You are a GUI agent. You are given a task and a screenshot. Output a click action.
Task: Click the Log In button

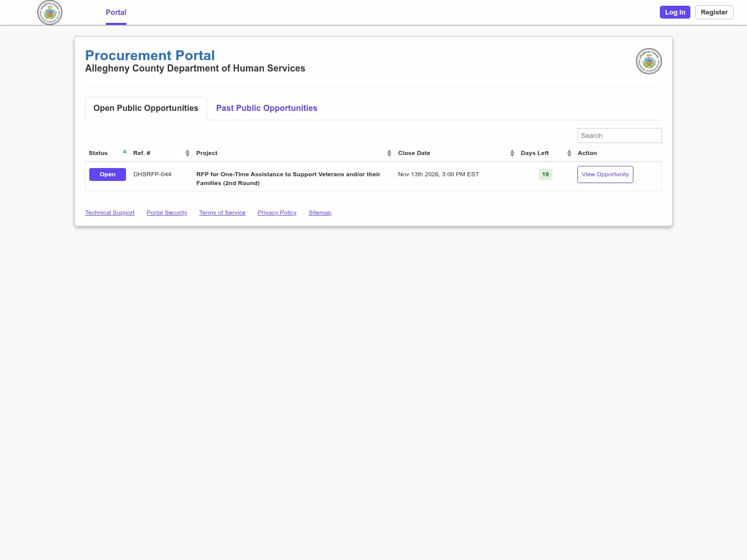[x=675, y=12]
